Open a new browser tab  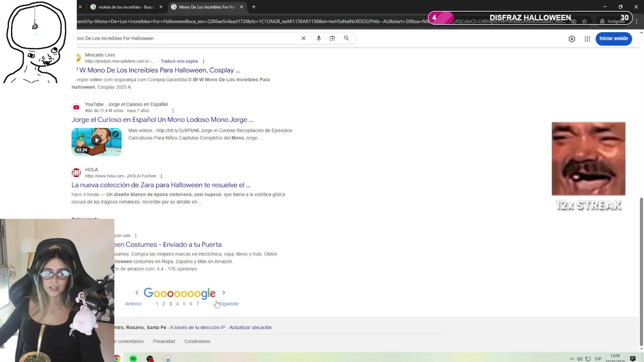click(254, 7)
